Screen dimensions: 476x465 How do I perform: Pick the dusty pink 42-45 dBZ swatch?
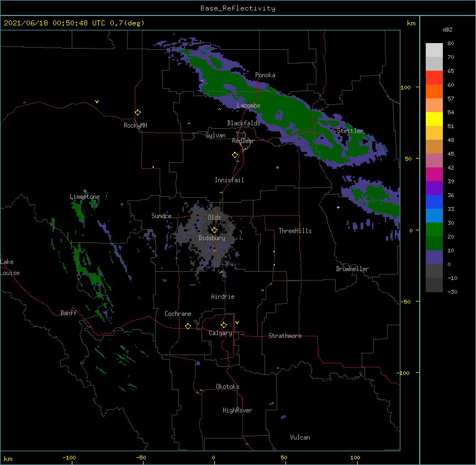coord(434,161)
